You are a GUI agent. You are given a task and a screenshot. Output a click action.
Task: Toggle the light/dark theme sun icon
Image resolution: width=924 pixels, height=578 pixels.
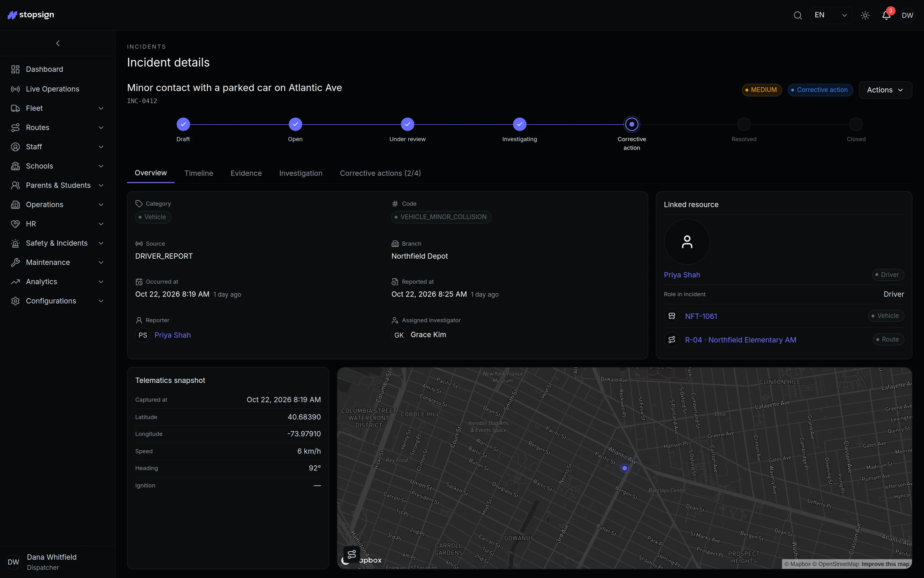click(x=865, y=15)
